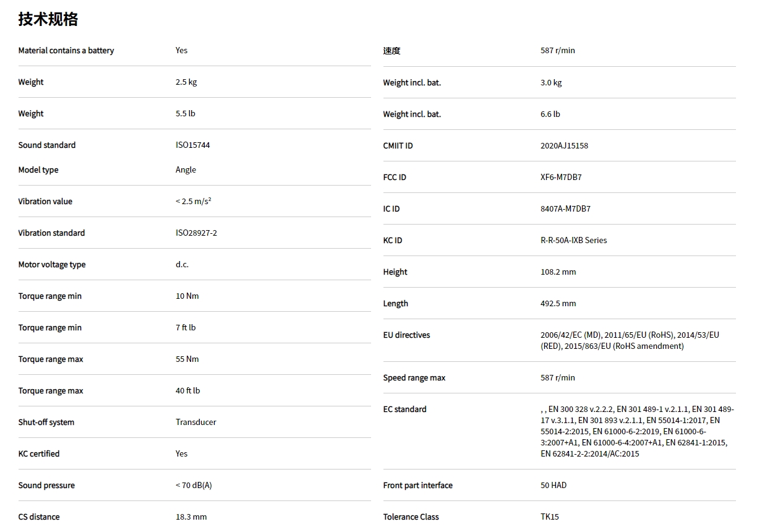Viewport: 757px width, 532px height.
Task: Click the EU directives label
Action: [406, 335]
